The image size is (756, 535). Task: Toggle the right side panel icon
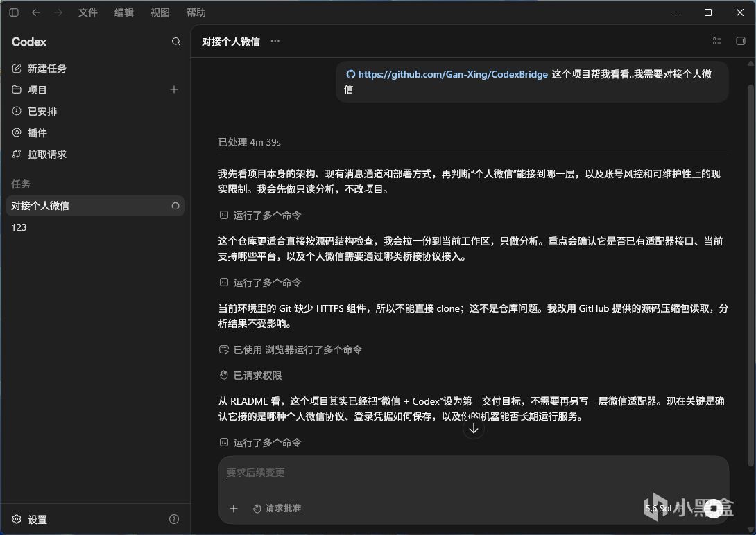pyautogui.click(x=741, y=42)
